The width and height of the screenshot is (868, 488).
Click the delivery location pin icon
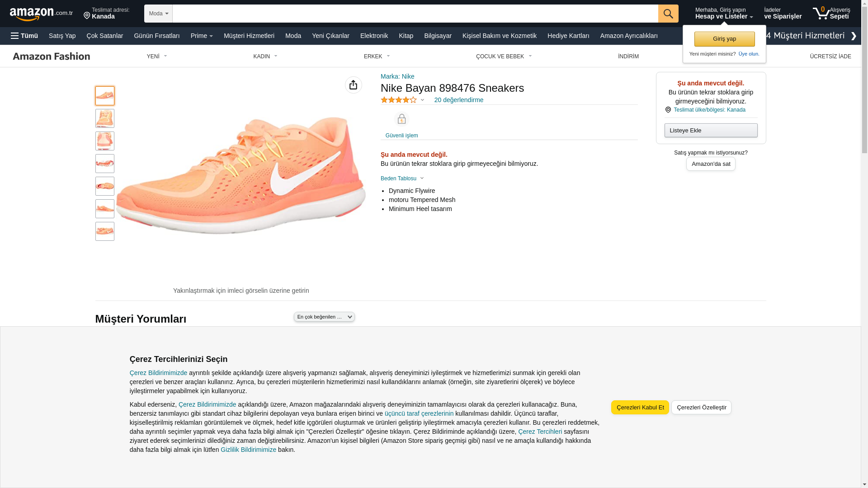(x=87, y=16)
